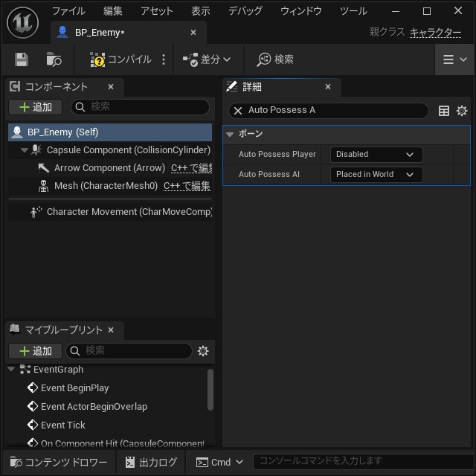Viewport: 476px width, 476px height.
Task: Select the マイブループリント panel tab
Action: click(64, 329)
